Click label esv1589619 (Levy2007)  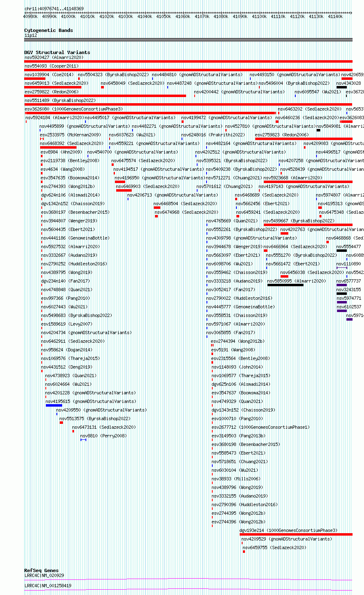(x=66, y=324)
